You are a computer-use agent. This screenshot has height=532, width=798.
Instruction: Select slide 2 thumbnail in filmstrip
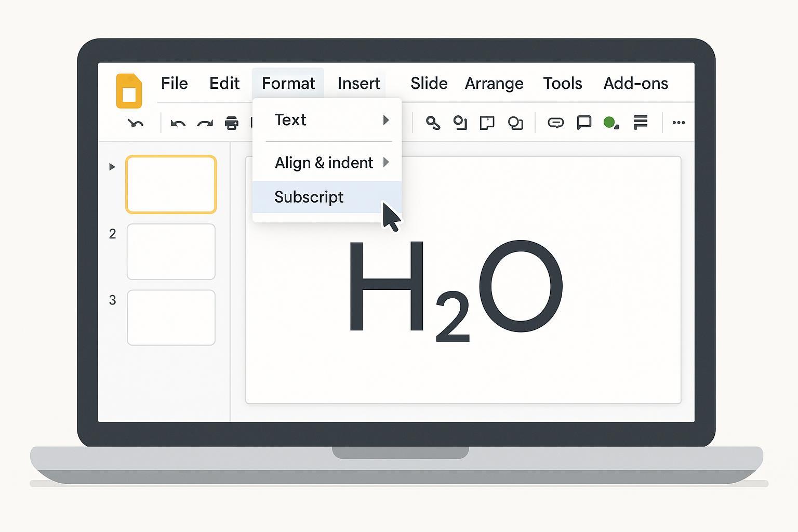(171, 252)
